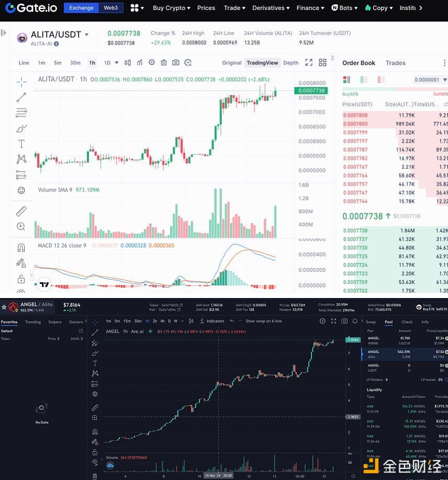Viewport: 448px width, 480px height.
Task: Open chart settings icon in Gate.io toolbar
Action: click(152, 62)
